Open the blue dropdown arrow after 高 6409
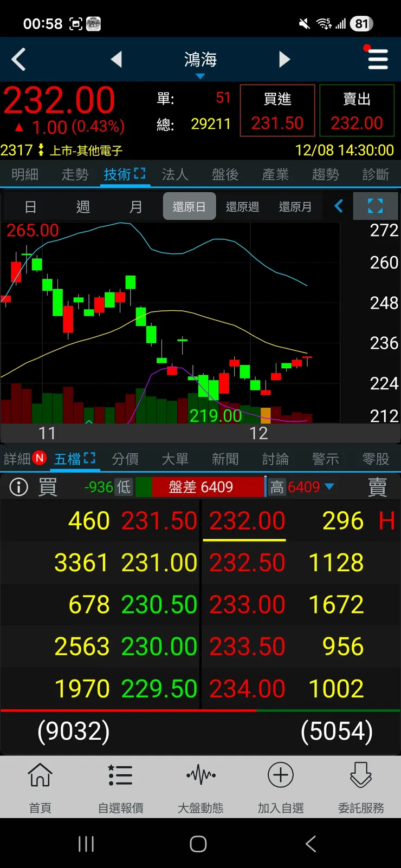The width and height of the screenshot is (401, 868). click(x=329, y=487)
